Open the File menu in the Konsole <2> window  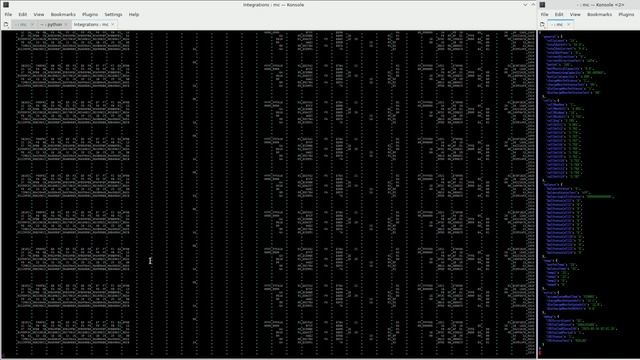click(x=544, y=14)
